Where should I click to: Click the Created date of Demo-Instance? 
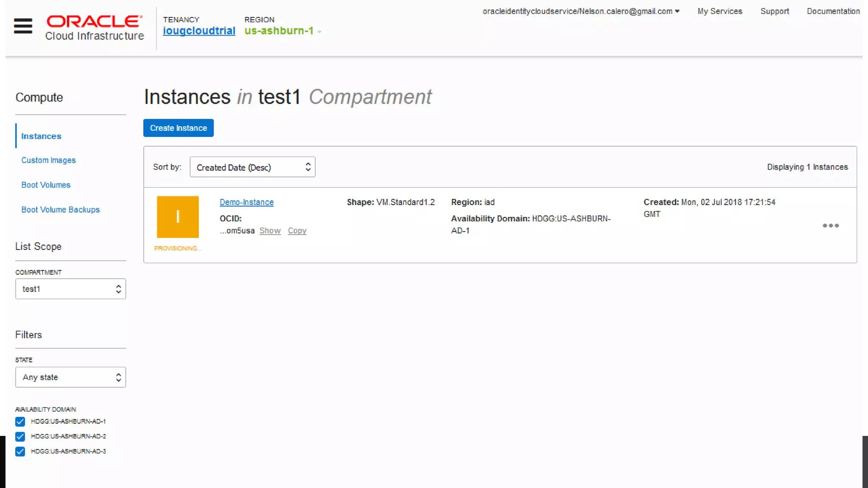click(x=709, y=208)
